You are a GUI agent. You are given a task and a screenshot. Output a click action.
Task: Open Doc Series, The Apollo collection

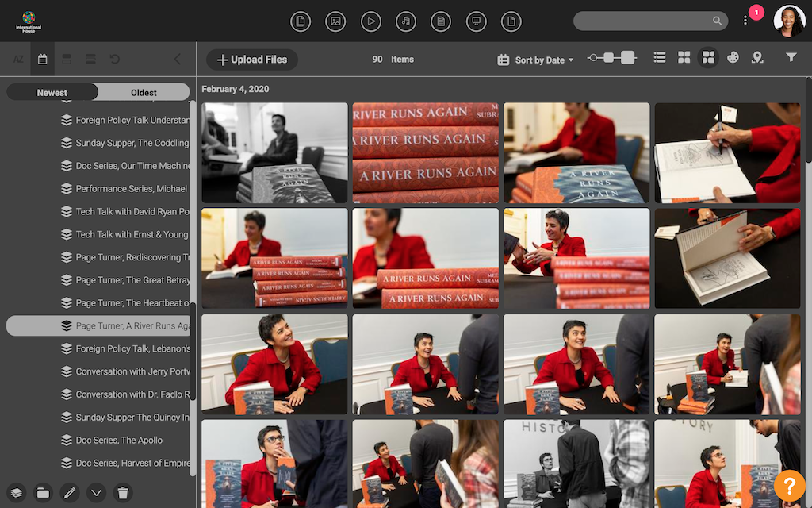coord(111,440)
